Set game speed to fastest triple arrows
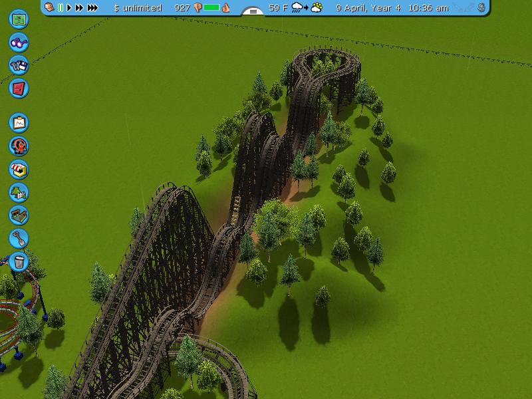This screenshot has height=399, width=532. (92, 7)
